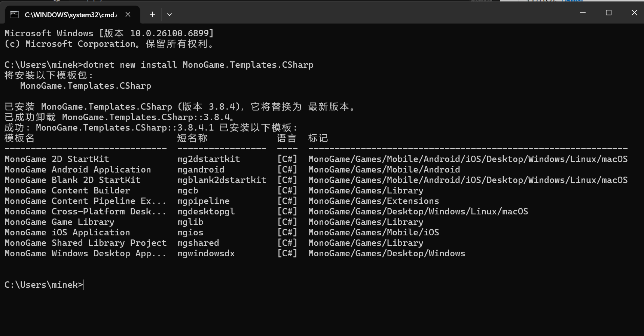644x336 pixels.
Task: Click the [C#] tag in mgcb row
Action: (x=287, y=190)
